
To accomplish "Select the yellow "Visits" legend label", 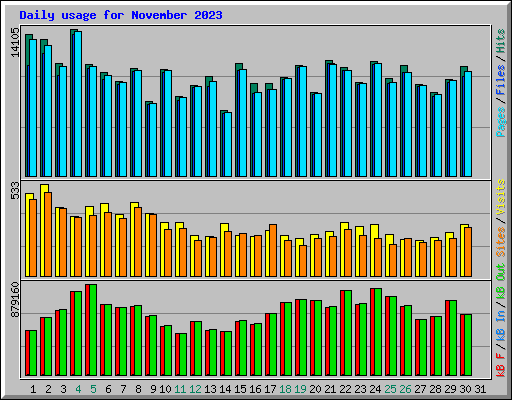I will (x=501, y=197).
